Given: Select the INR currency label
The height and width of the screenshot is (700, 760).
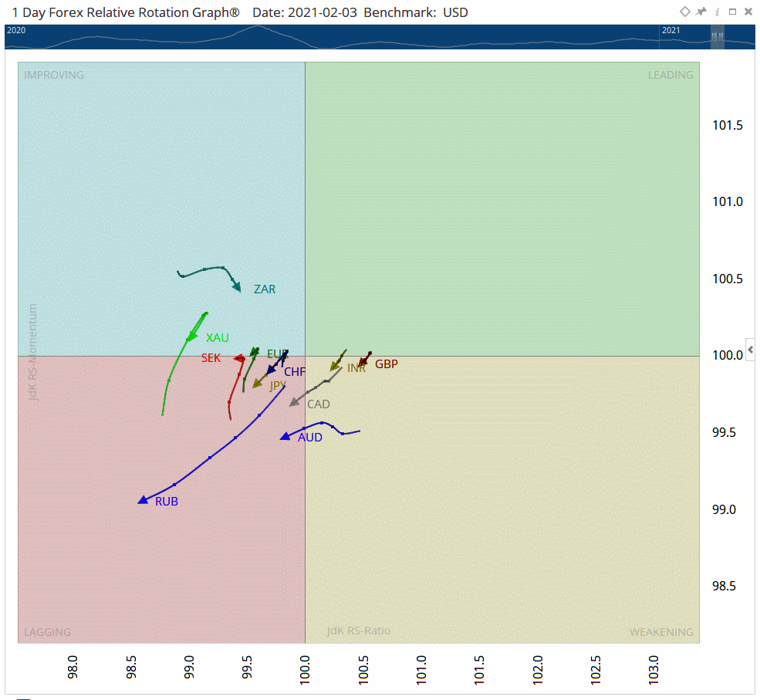Looking at the screenshot, I should (356, 368).
